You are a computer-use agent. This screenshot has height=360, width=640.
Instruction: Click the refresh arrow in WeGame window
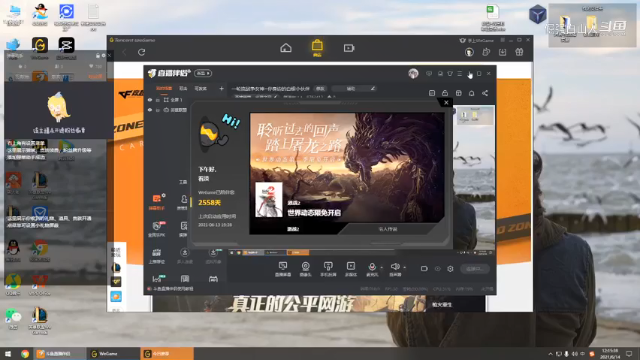(142, 52)
